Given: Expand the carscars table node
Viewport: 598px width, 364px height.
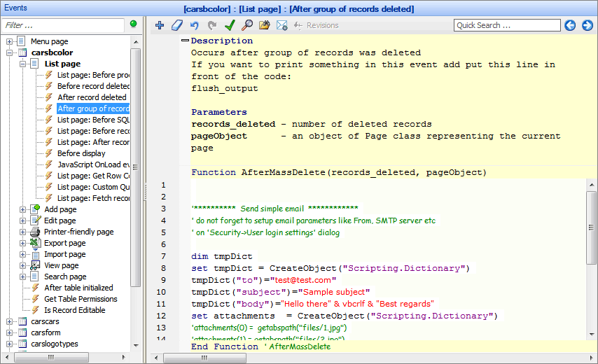Looking at the screenshot, I should (10, 322).
